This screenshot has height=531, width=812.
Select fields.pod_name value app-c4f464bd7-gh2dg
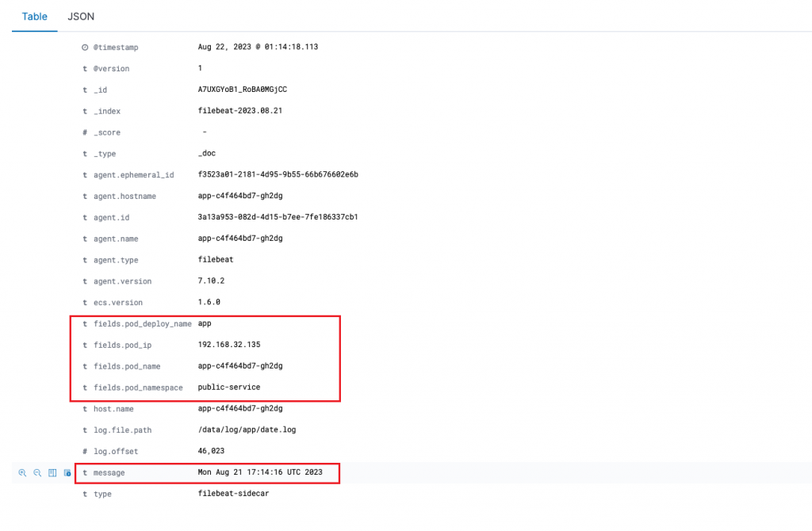pos(240,365)
